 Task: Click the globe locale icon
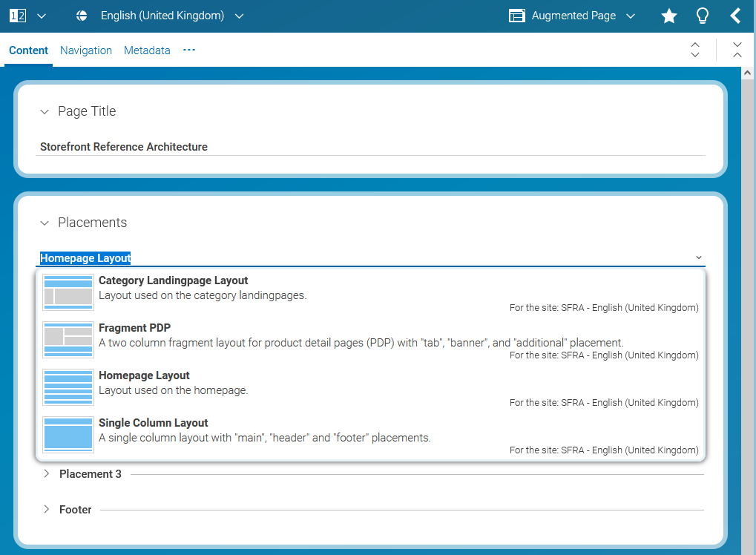[x=82, y=16]
